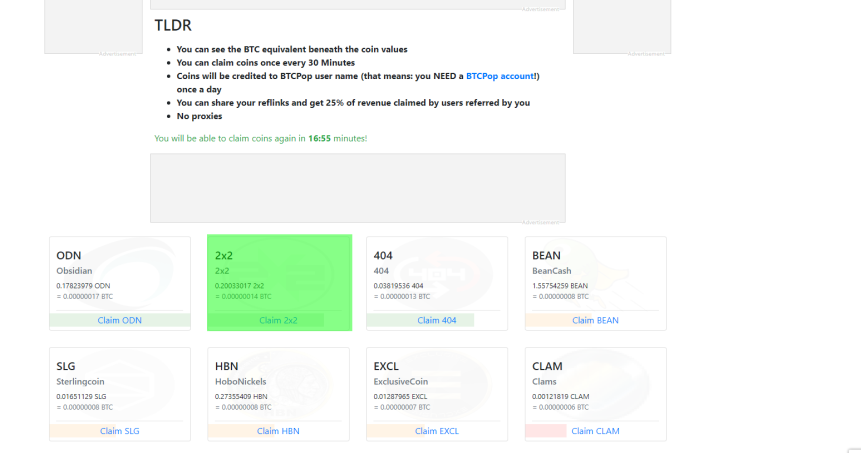This screenshot has height=453, width=861.
Task: Select the 0.20033017 2x2 amount
Action: tap(239, 286)
